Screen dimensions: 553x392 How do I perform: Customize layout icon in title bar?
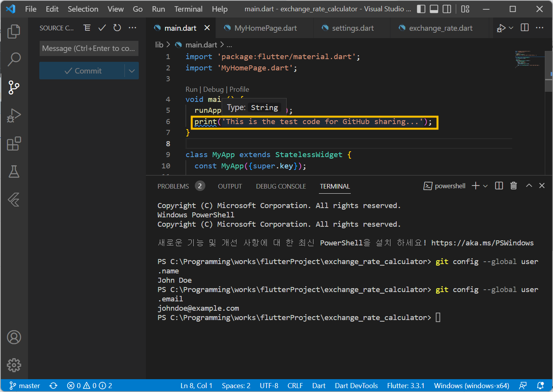coord(465,9)
